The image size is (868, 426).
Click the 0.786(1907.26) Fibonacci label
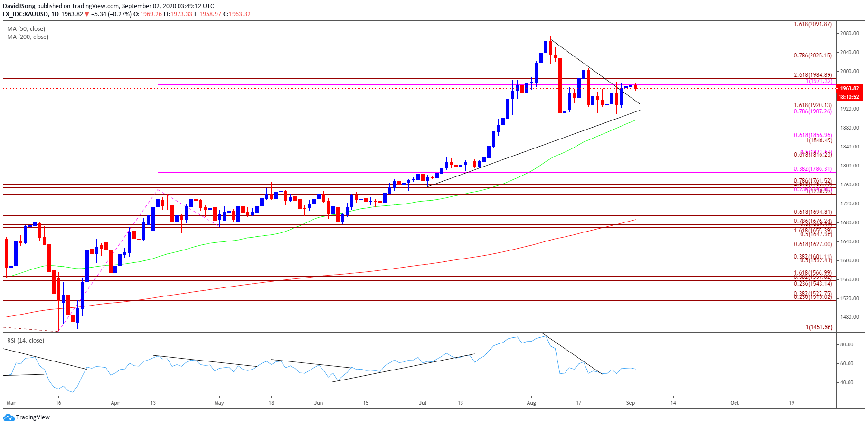click(x=813, y=111)
